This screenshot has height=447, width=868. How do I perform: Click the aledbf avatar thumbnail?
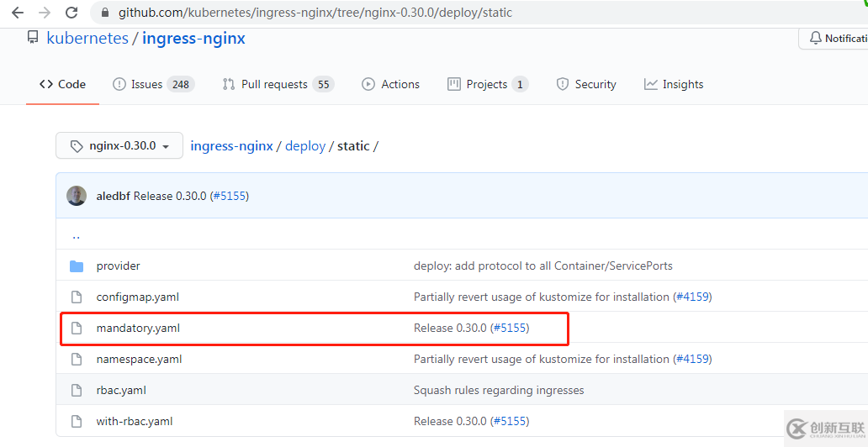[77, 196]
